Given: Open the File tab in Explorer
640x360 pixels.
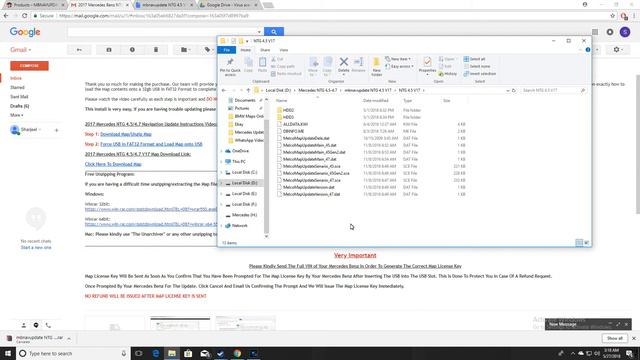Looking at the screenshot, I should point(227,50).
